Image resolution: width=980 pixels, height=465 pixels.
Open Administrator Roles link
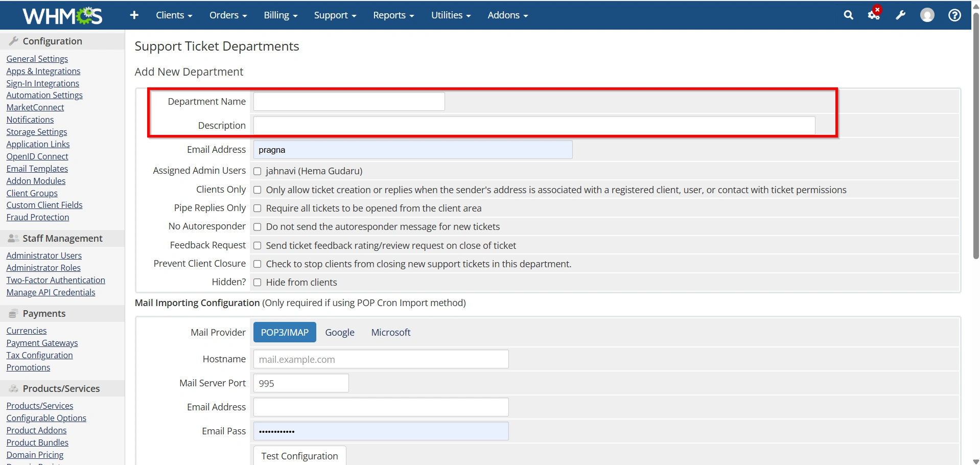43,268
